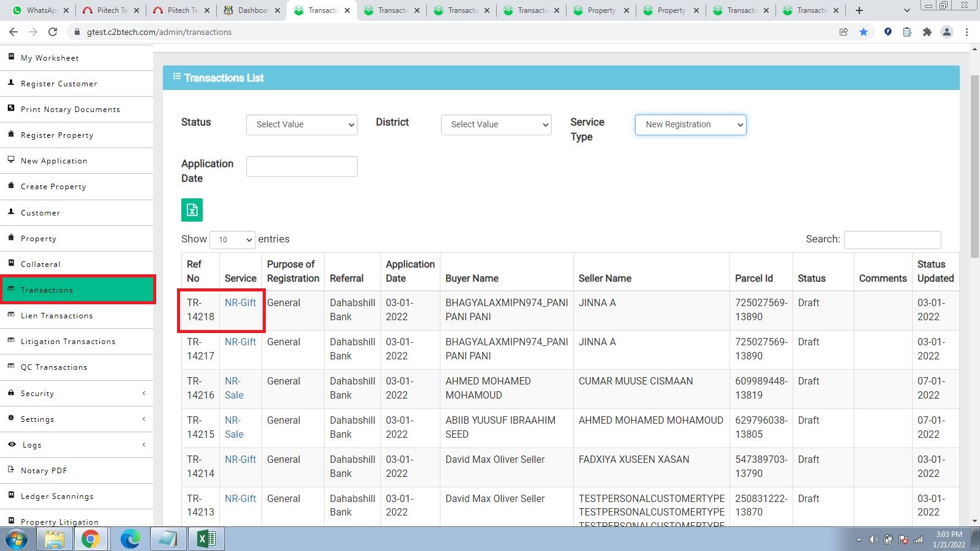
Task: Bookmark this page with the star icon
Action: pos(864,32)
